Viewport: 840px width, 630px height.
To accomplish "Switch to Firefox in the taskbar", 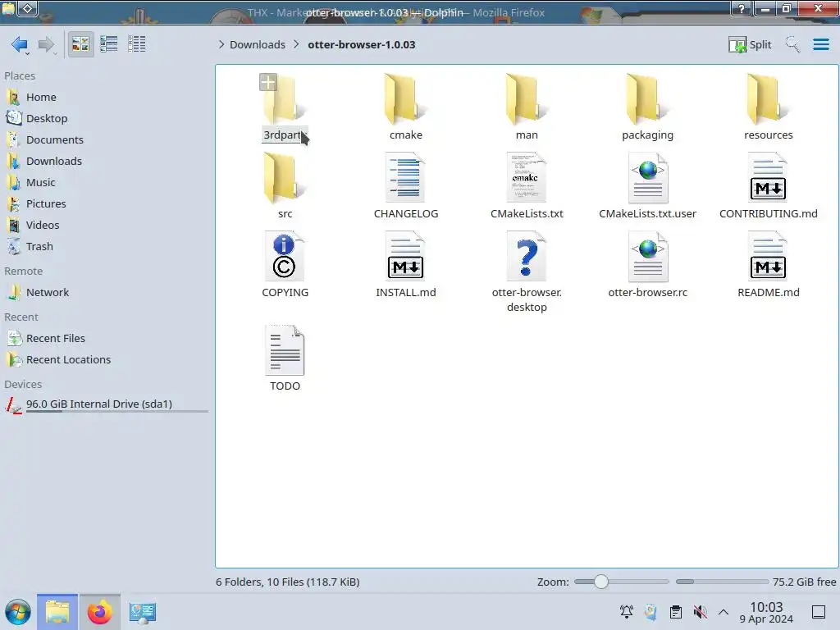I will pyautogui.click(x=99, y=612).
